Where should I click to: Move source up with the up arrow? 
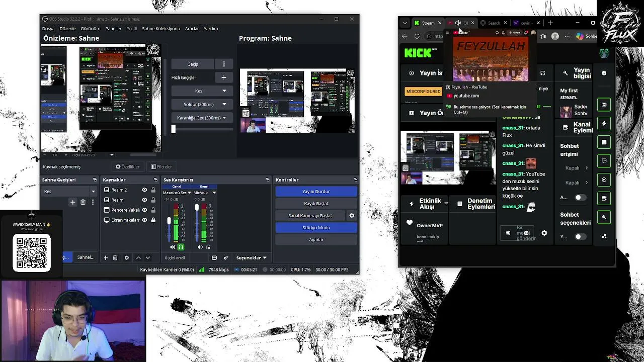[x=138, y=258]
